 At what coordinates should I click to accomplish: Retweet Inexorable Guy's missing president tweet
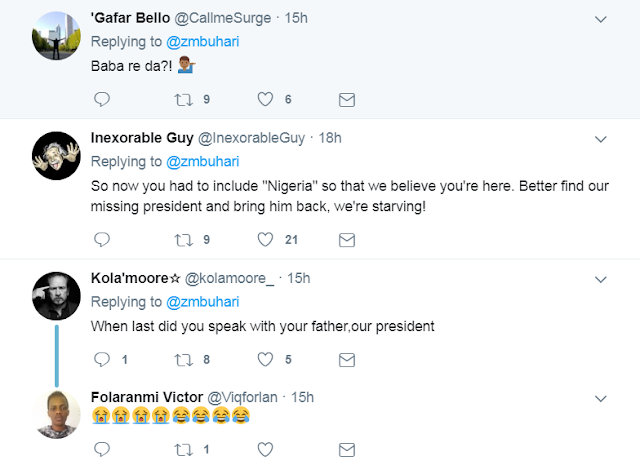pyautogui.click(x=181, y=240)
